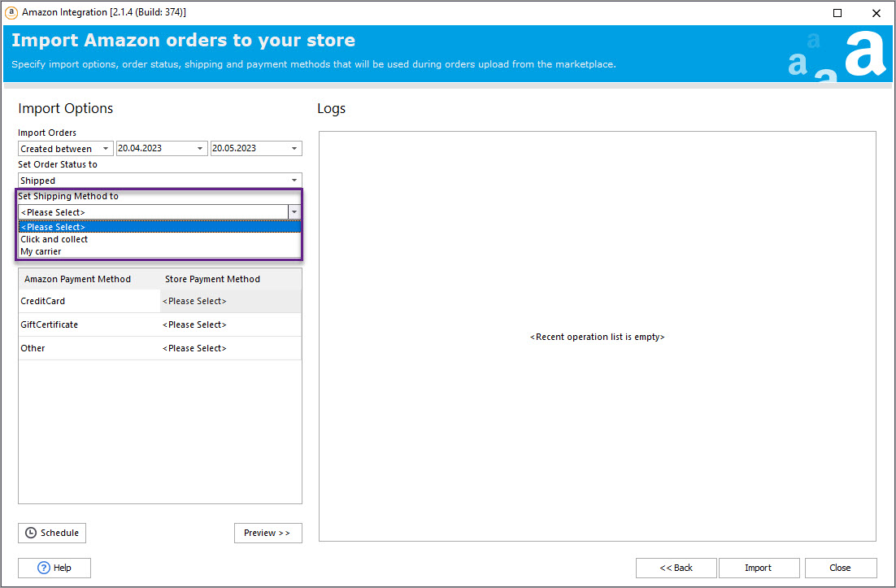Go to previous step with << Back
Screen dimensions: 896x588
coord(676,568)
